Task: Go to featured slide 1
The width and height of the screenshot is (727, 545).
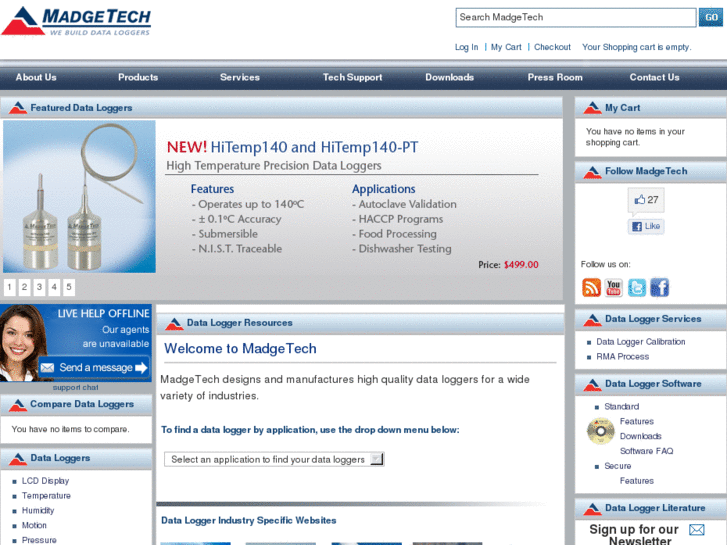Action: point(10,287)
